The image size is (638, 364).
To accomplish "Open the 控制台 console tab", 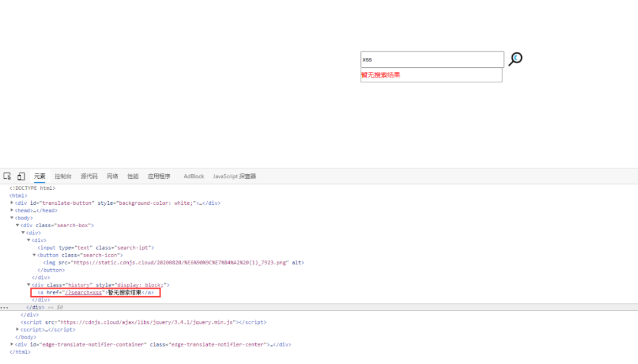I will pyautogui.click(x=63, y=176).
